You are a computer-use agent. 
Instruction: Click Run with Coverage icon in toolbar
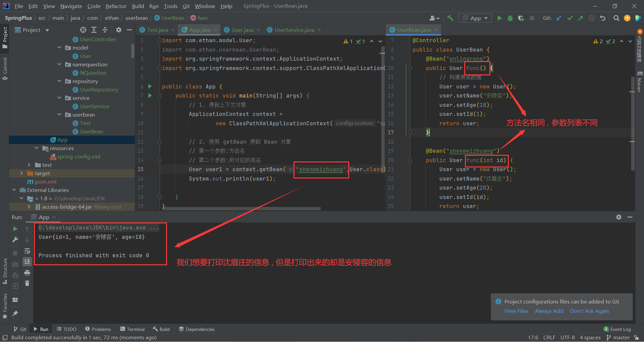click(521, 18)
